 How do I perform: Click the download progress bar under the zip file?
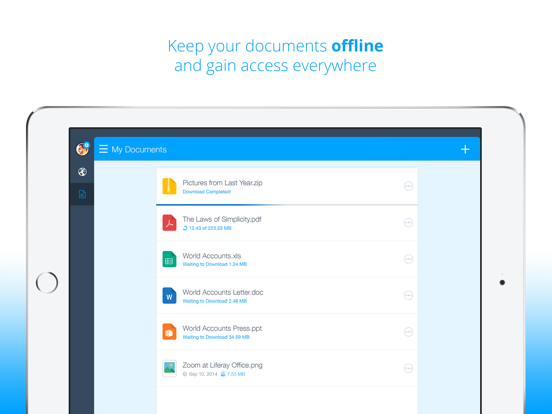point(287,205)
